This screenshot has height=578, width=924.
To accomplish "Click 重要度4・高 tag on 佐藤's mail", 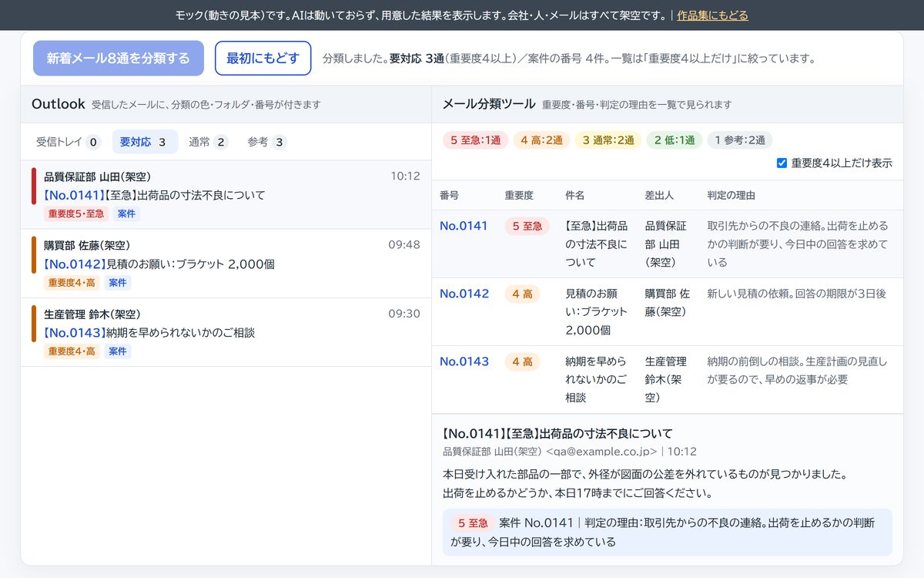I will (72, 283).
